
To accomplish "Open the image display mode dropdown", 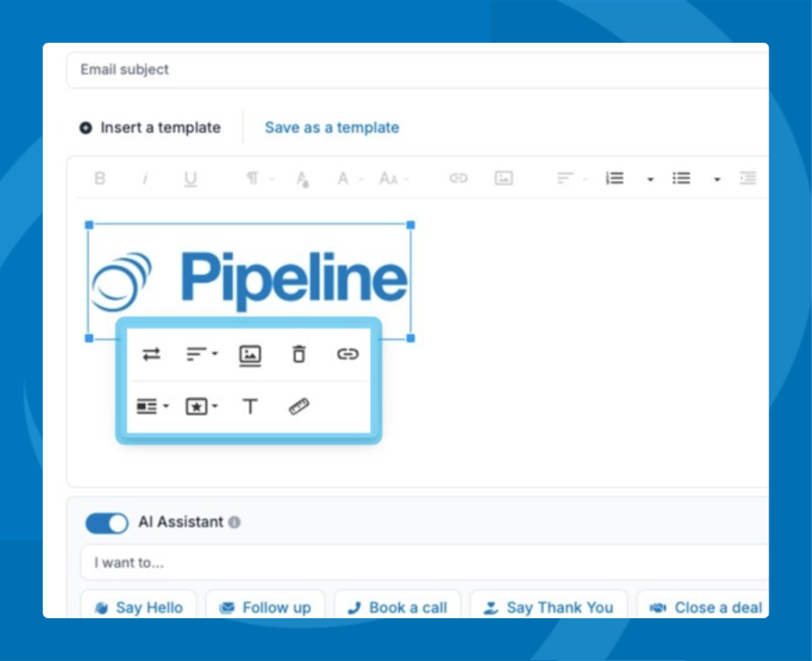I will tap(153, 406).
